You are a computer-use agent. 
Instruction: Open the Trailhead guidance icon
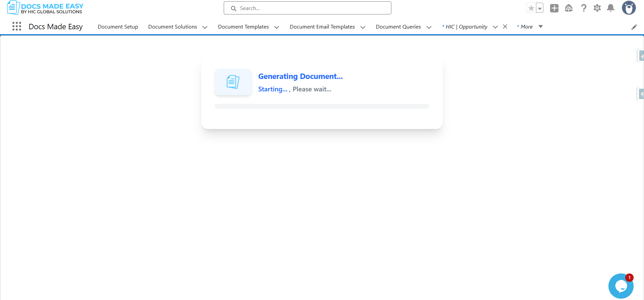tap(569, 8)
